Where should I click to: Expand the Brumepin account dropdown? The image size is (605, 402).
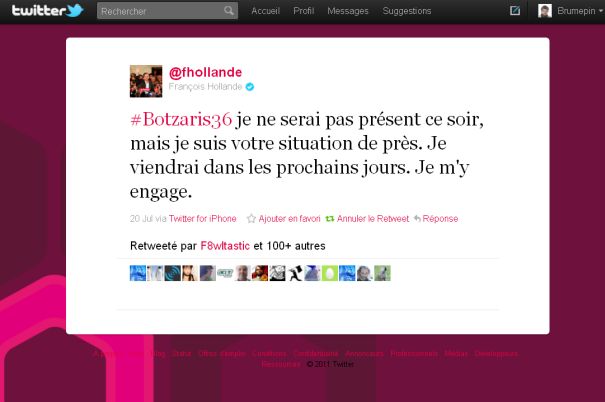(x=600, y=11)
